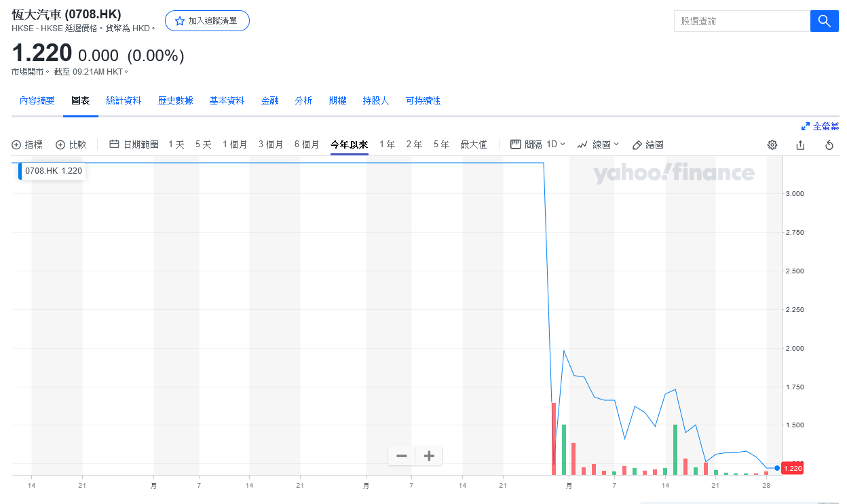Open the 持股人 tab

coord(376,100)
